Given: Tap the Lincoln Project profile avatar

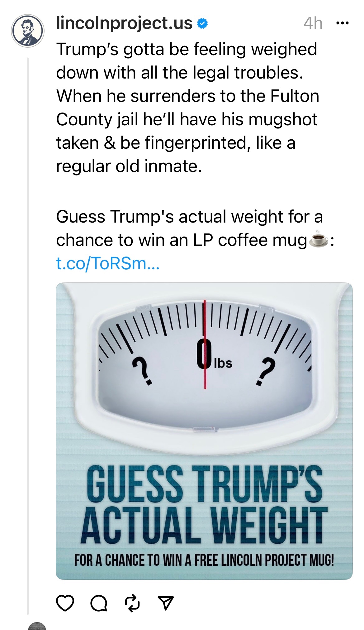Looking at the screenshot, I should (x=28, y=31).
